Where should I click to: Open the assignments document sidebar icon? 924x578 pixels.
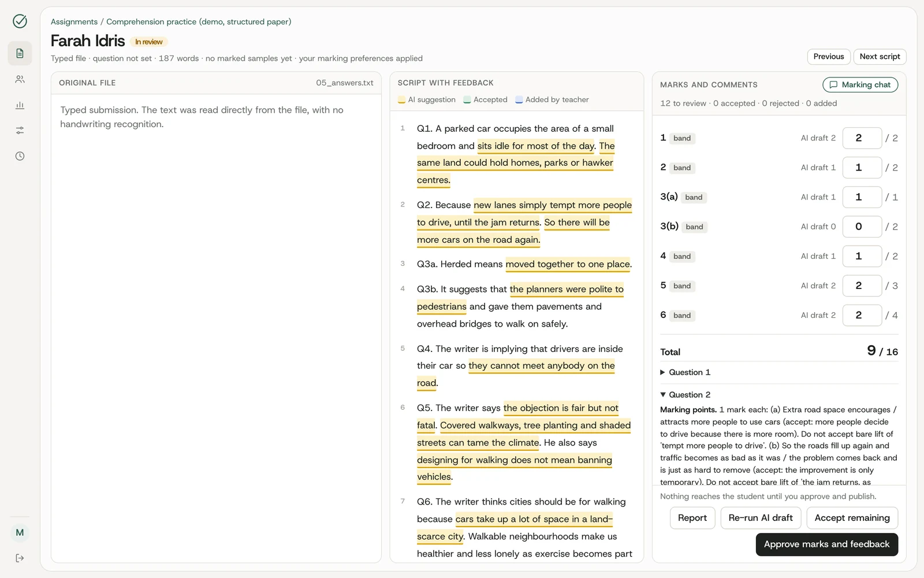coord(20,53)
